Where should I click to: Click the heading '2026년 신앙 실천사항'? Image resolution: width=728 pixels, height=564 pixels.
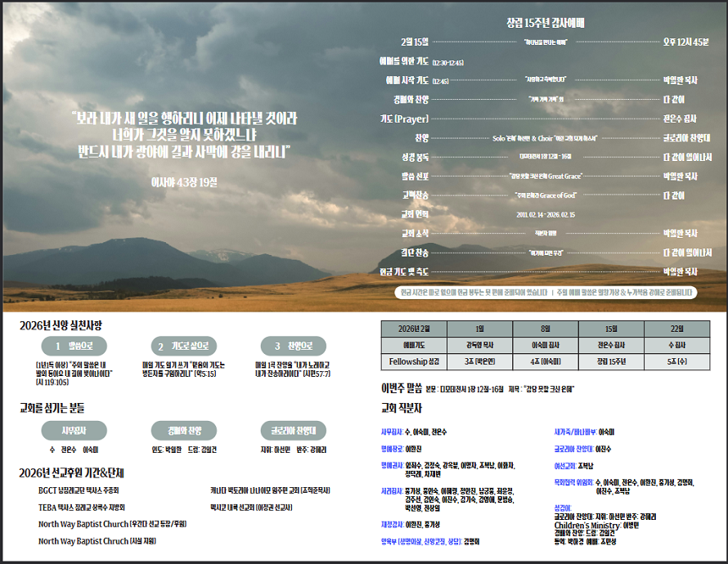click(61, 325)
